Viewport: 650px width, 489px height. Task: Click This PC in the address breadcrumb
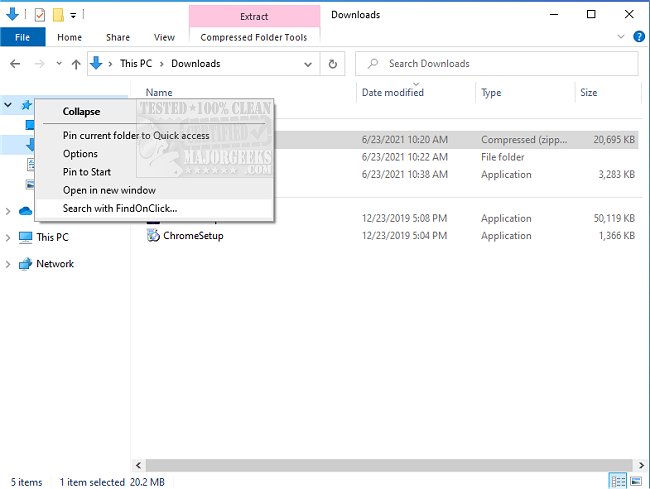pos(136,63)
